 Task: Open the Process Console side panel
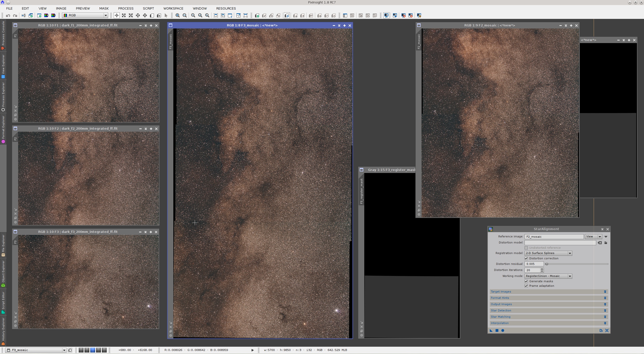[x=3, y=36]
